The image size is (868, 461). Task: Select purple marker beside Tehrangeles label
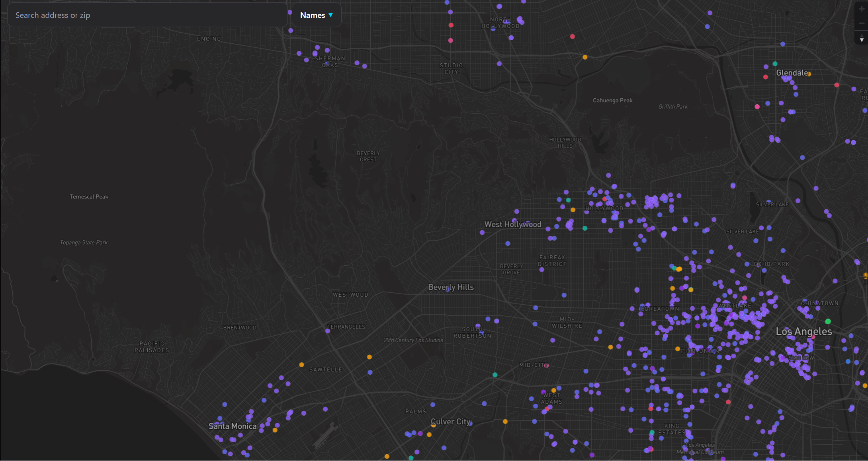pyautogui.click(x=328, y=331)
